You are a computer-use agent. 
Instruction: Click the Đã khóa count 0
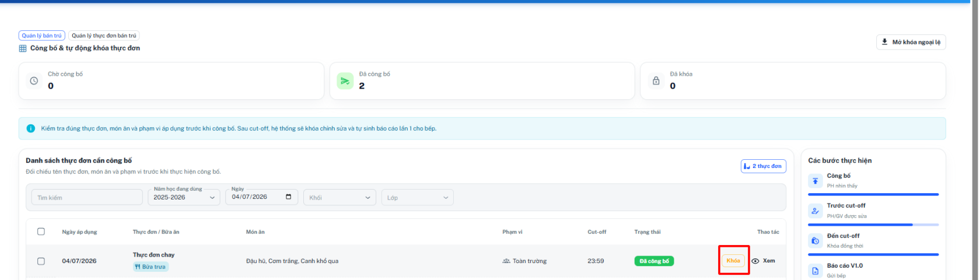673,86
